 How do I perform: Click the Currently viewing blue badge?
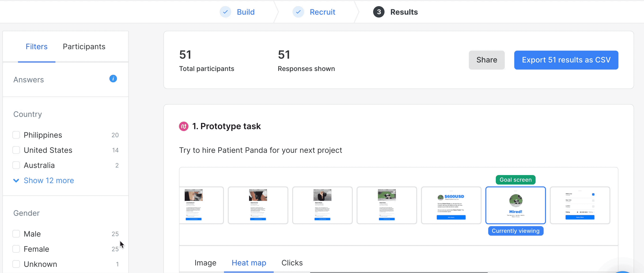[515, 231]
